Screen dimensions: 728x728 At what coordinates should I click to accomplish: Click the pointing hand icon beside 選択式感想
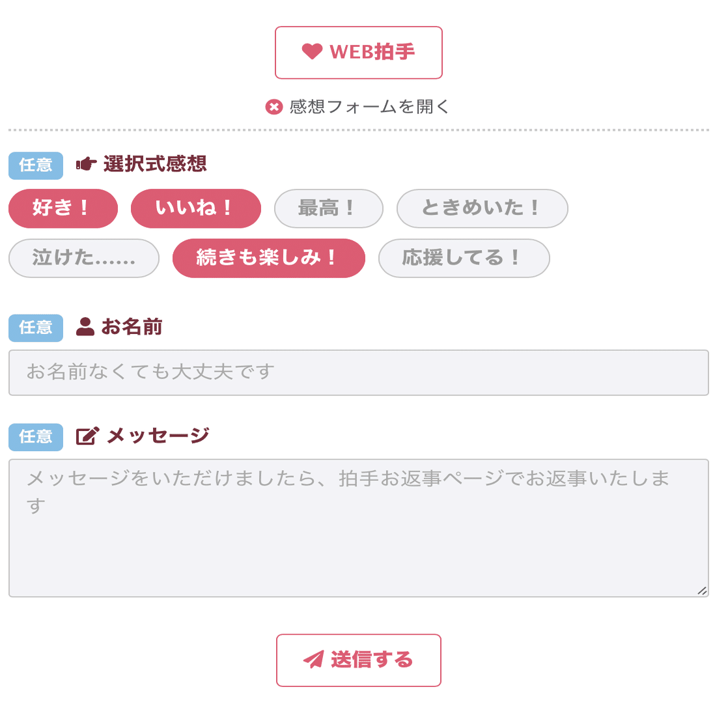[x=86, y=164]
